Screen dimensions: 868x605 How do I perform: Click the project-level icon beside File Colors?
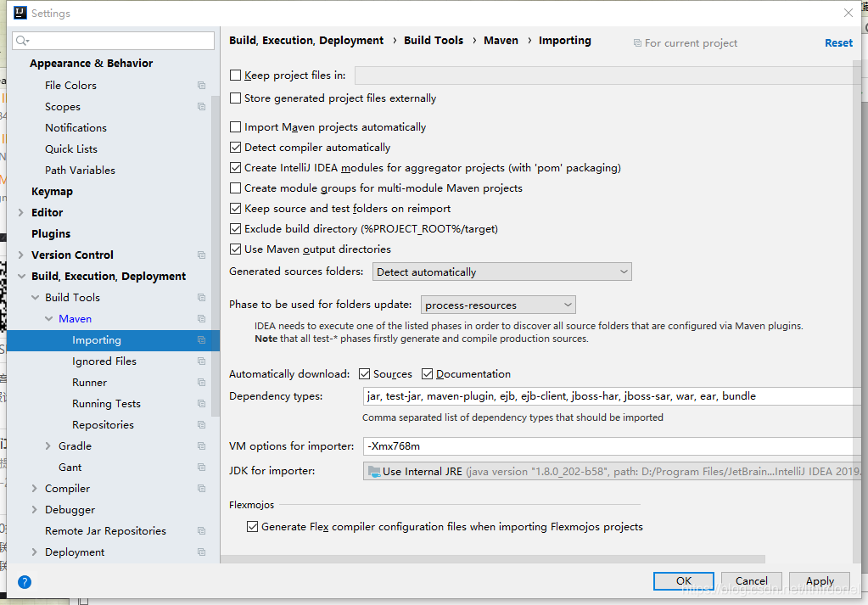[x=201, y=85]
